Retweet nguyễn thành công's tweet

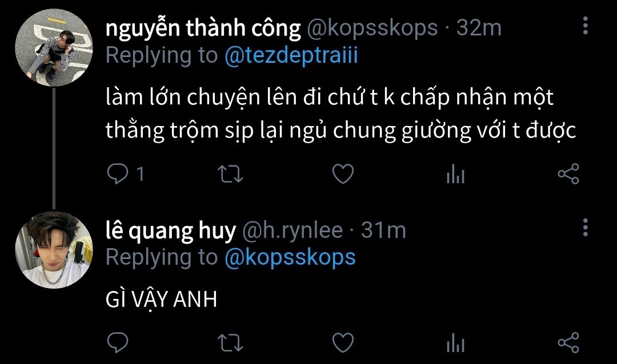click(x=230, y=174)
